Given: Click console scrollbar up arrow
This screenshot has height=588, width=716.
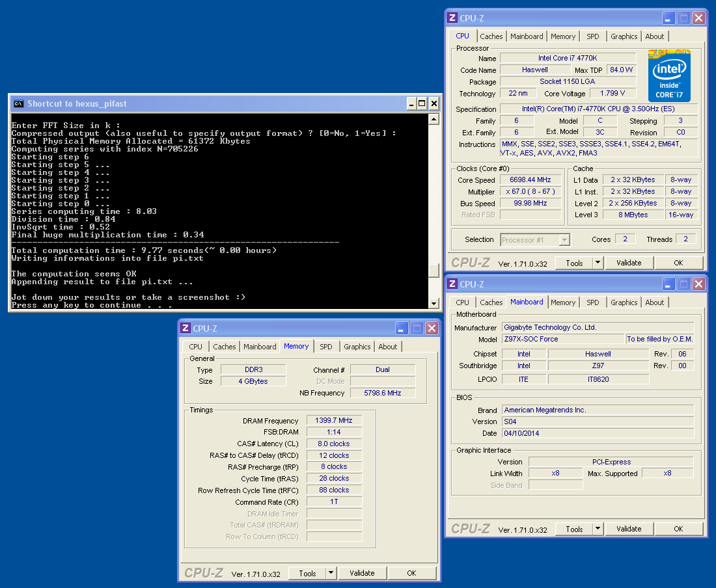Looking at the screenshot, I should (x=434, y=119).
